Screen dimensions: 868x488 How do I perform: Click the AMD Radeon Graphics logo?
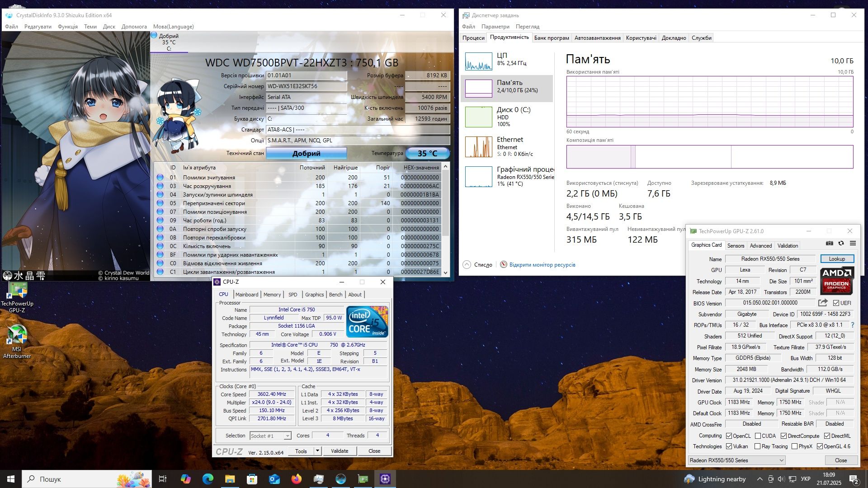pyautogui.click(x=837, y=281)
